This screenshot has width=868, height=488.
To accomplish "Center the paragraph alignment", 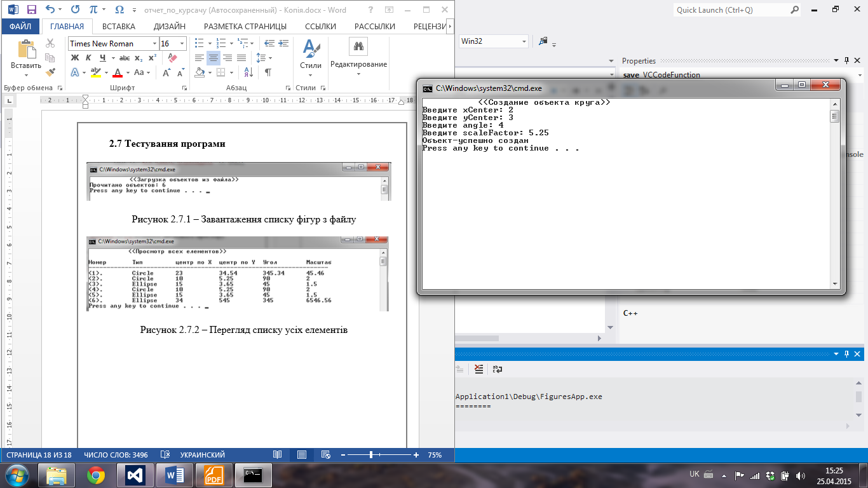I will [214, 58].
